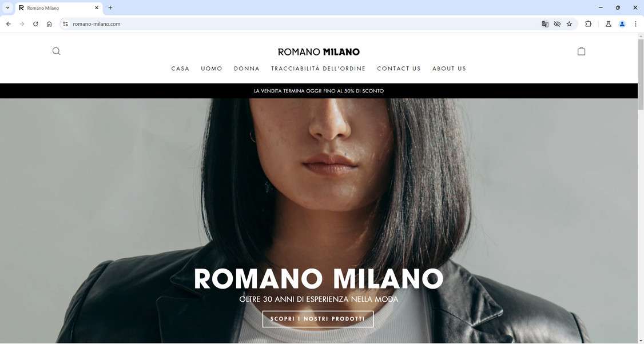Open the site search magnifier icon
The height and width of the screenshot is (344, 644).
coord(56,51)
